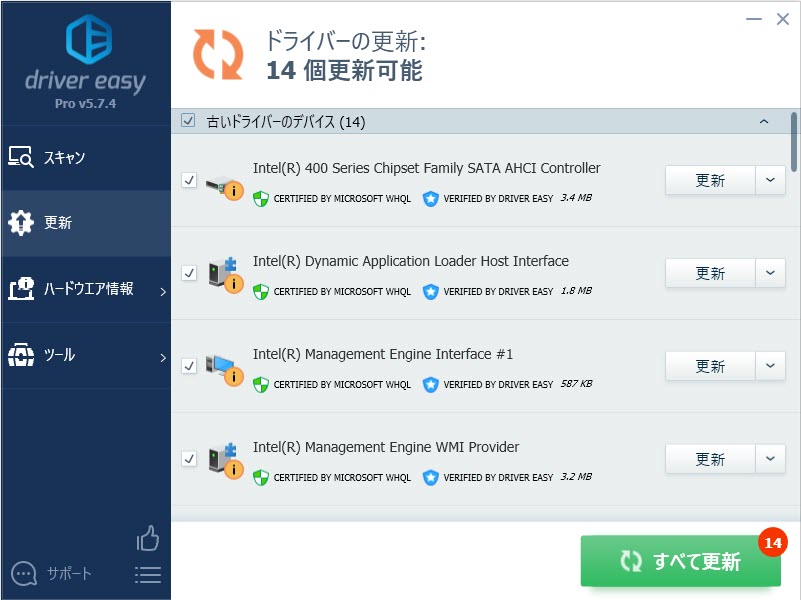Uncheck the Management Engine WMI Provider checkbox
The width and height of the screenshot is (801, 600).
[189, 459]
